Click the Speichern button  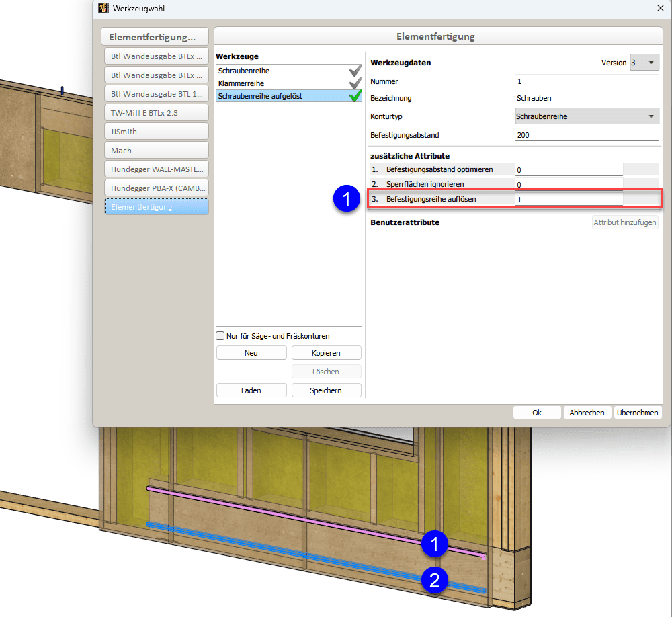pos(326,390)
